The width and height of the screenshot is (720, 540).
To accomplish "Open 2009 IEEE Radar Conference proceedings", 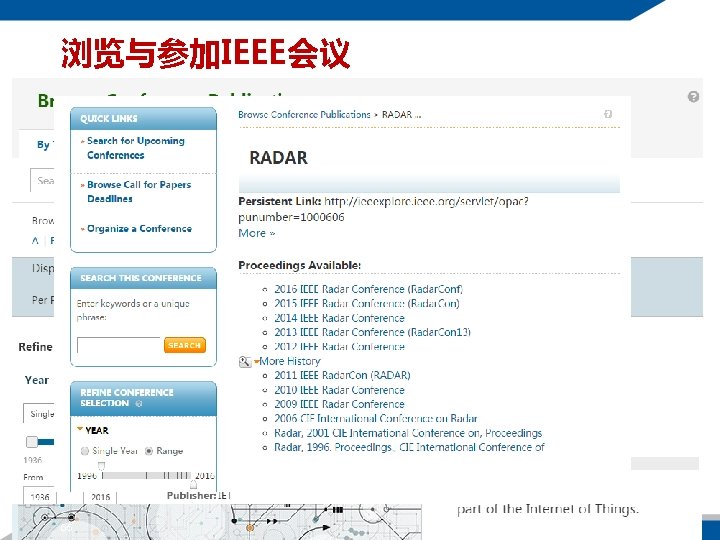I will [339, 405].
